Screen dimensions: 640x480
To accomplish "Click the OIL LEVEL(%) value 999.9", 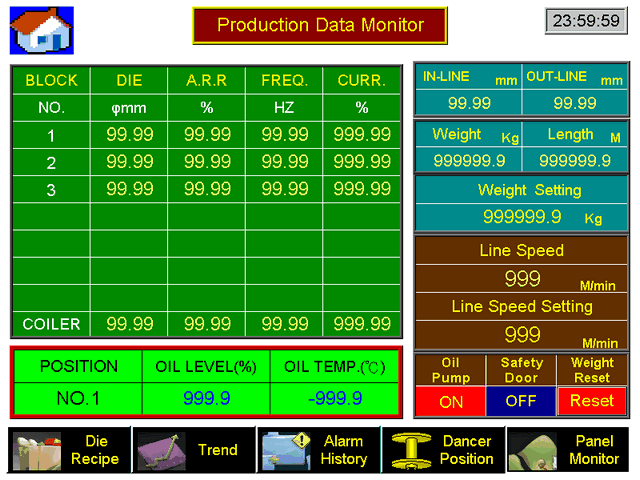I will pos(206,398).
